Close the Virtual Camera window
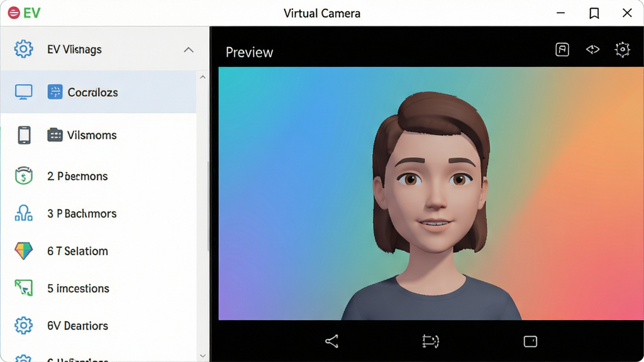The height and width of the screenshot is (362, 644). [627, 13]
